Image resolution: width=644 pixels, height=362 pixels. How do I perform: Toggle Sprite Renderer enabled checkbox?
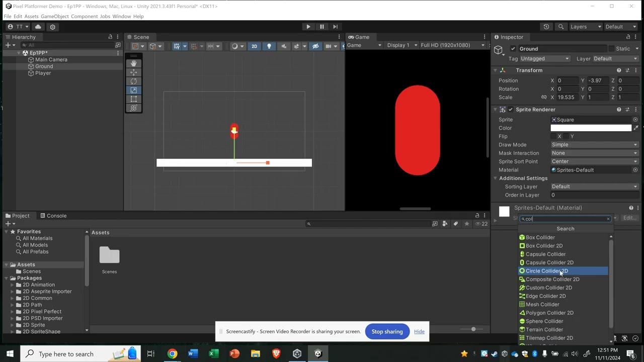pos(511,110)
